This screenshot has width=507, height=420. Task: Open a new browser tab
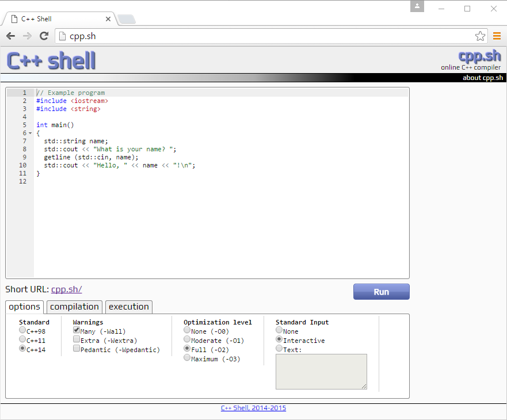pos(127,20)
